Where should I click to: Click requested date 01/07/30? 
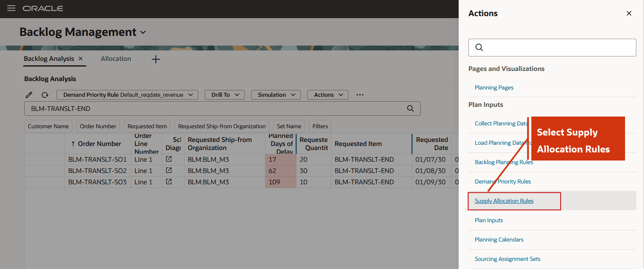point(432,159)
